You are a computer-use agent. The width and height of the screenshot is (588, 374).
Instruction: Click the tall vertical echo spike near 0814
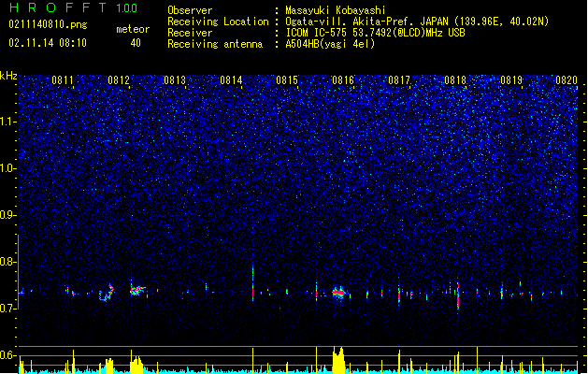point(252,283)
